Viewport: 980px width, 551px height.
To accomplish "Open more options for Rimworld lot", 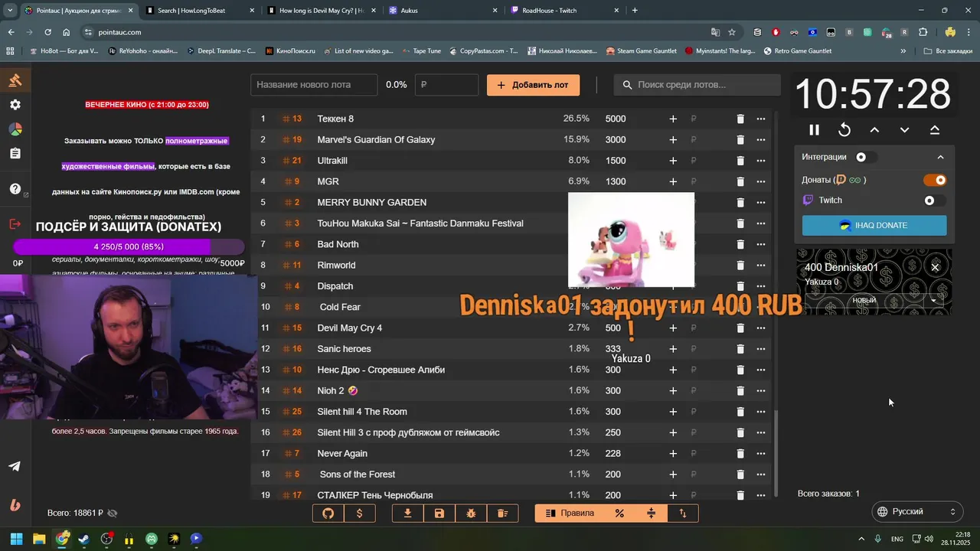I will 761,265.
